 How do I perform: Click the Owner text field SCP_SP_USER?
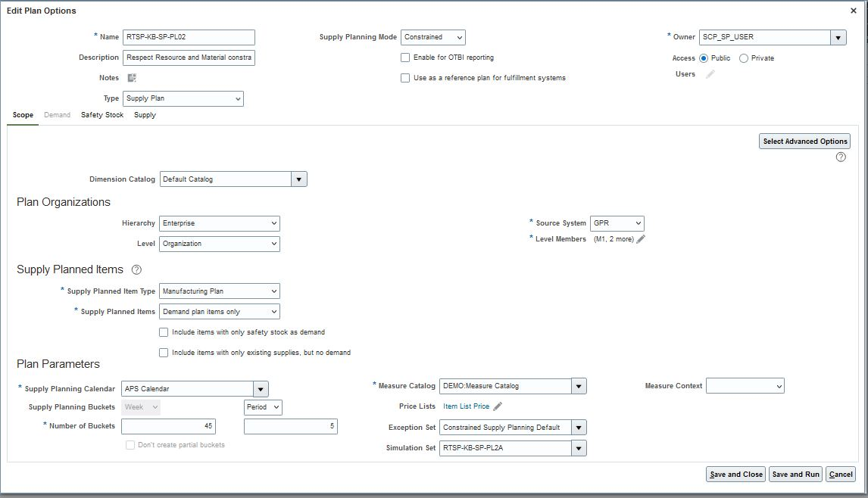click(x=765, y=37)
